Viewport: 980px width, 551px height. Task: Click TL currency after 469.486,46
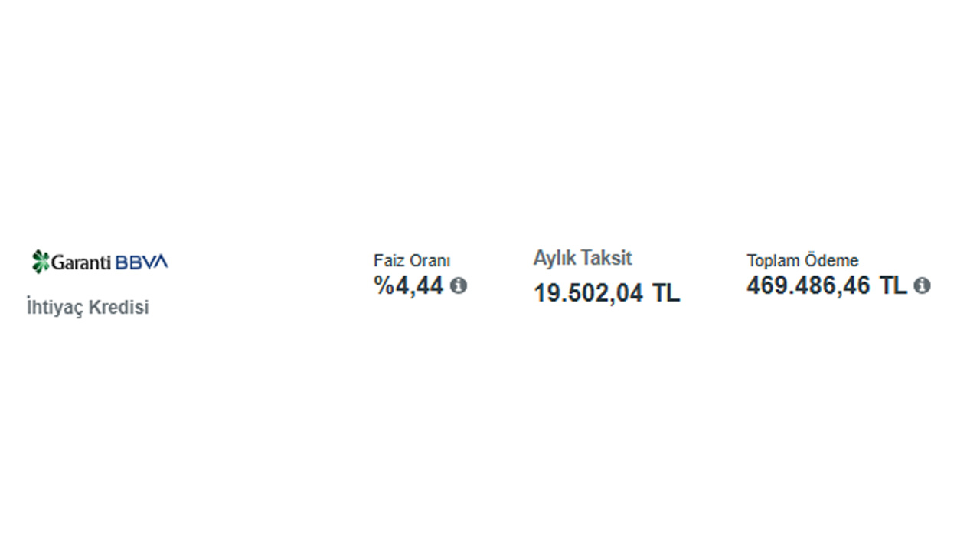(x=893, y=285)
